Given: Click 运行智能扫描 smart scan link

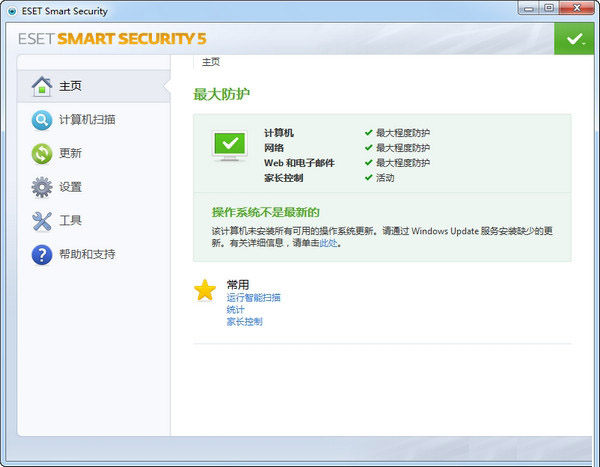Looking at the screenshot, I should [x=253, y=297].
